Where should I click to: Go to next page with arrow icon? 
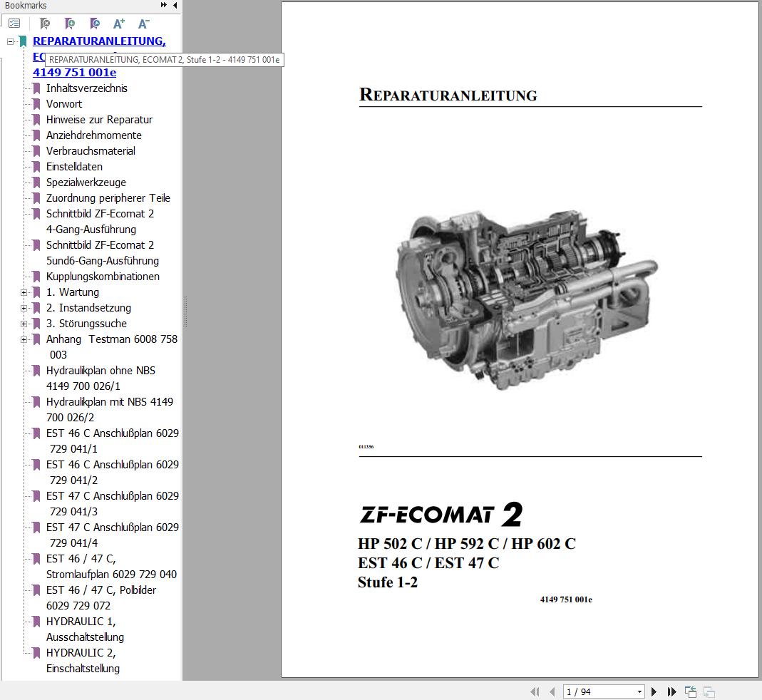(654, 691)
